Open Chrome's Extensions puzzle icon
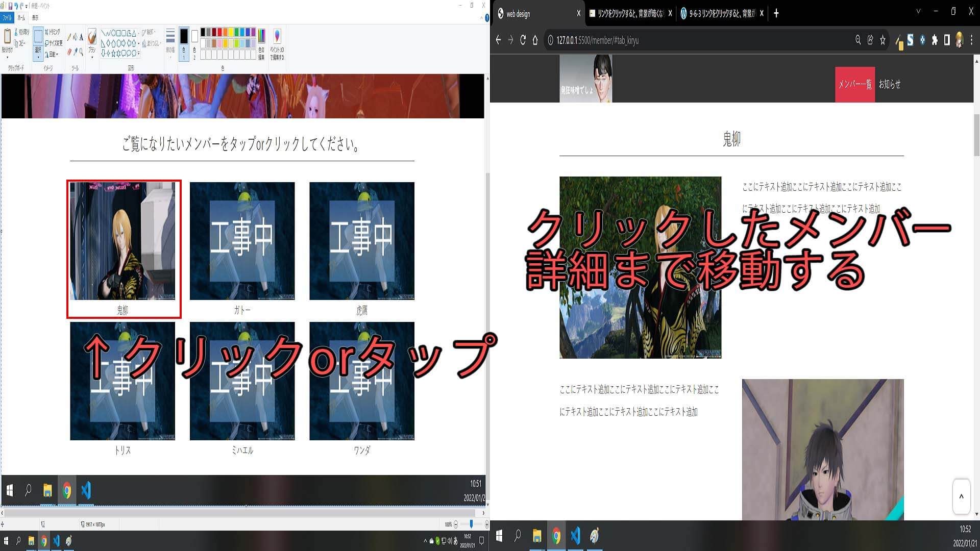 [x=935, y=40]
